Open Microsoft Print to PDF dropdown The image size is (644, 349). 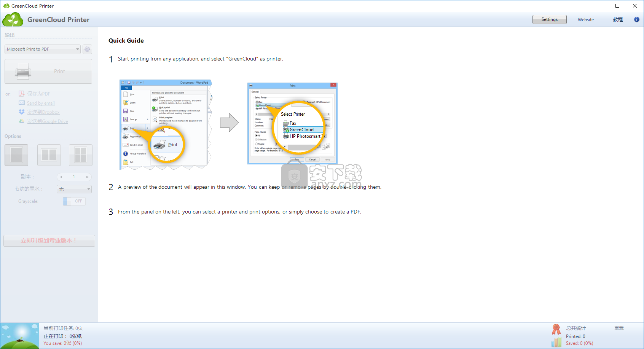click(43, 49)
